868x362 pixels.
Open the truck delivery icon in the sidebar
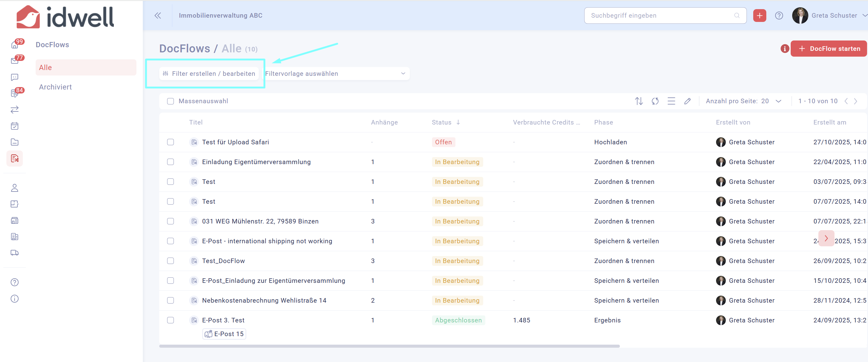pos(15,253)
